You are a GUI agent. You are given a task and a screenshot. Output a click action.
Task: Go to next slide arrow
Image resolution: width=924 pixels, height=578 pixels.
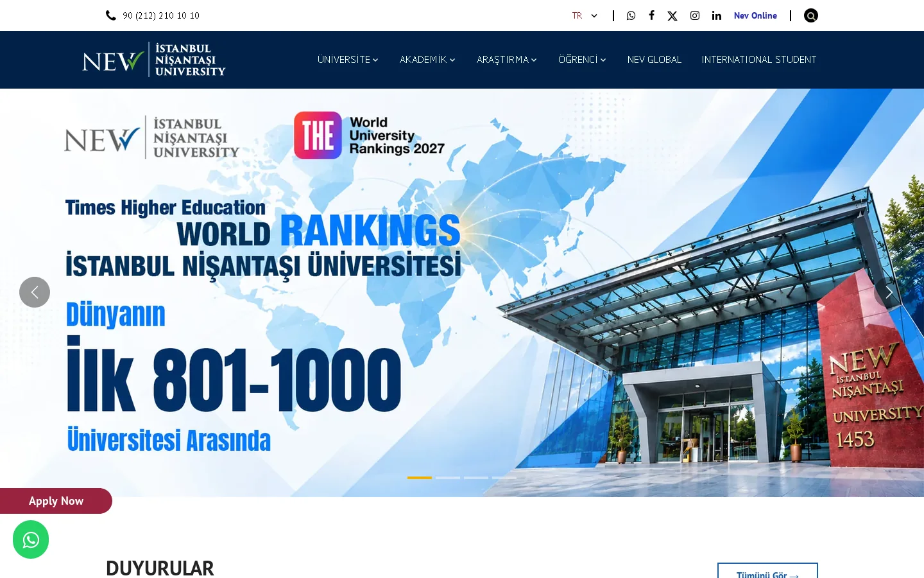coord(889,292)
